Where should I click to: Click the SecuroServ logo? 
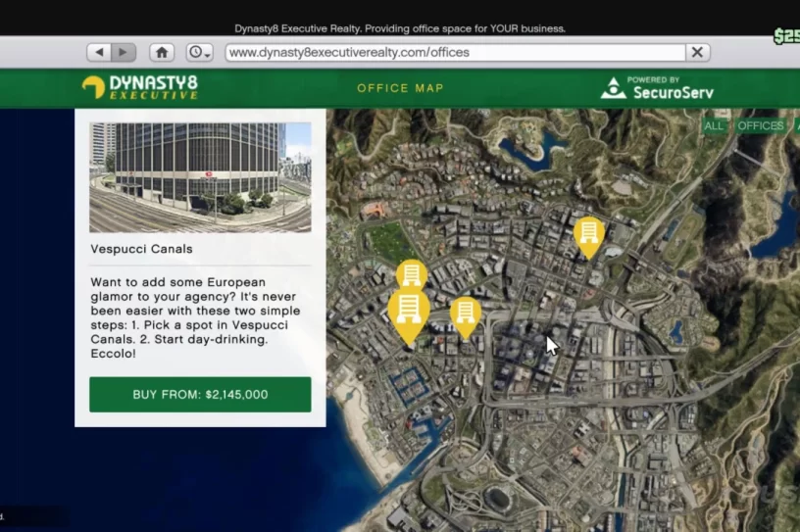(657, 88)
